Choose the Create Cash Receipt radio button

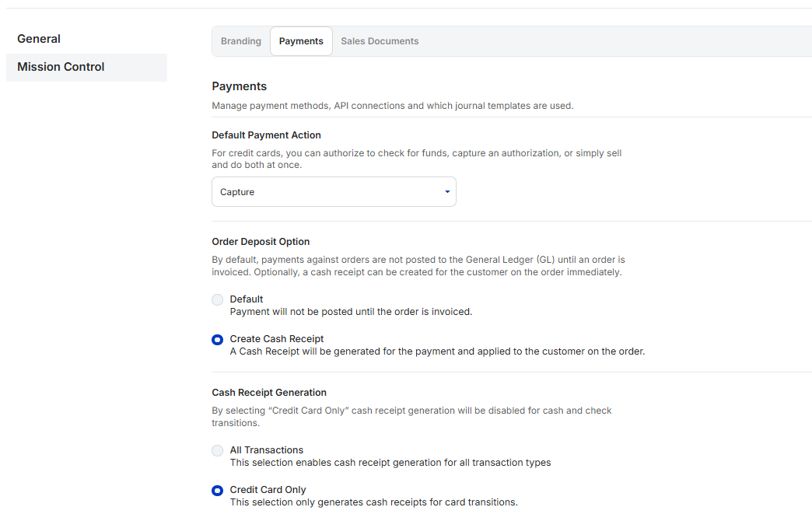218,340
